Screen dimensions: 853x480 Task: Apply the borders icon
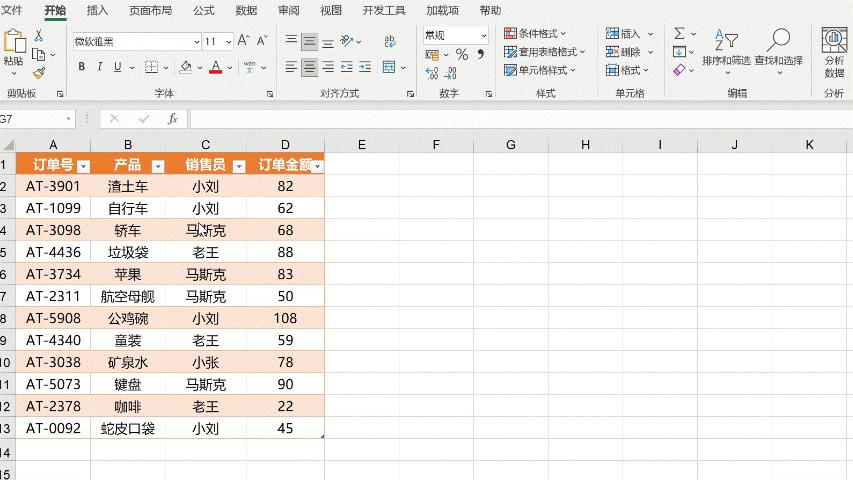[151, 67]
